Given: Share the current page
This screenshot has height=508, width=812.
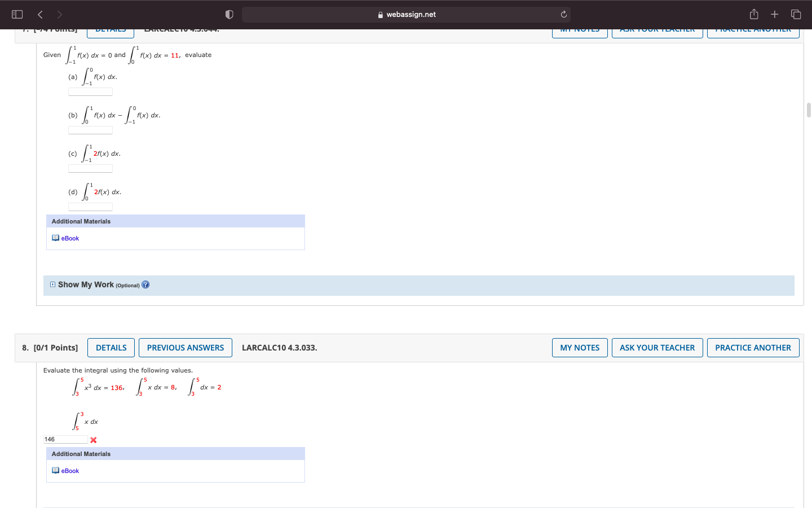Looking at the screenshot, I should [x=754, y=14].
